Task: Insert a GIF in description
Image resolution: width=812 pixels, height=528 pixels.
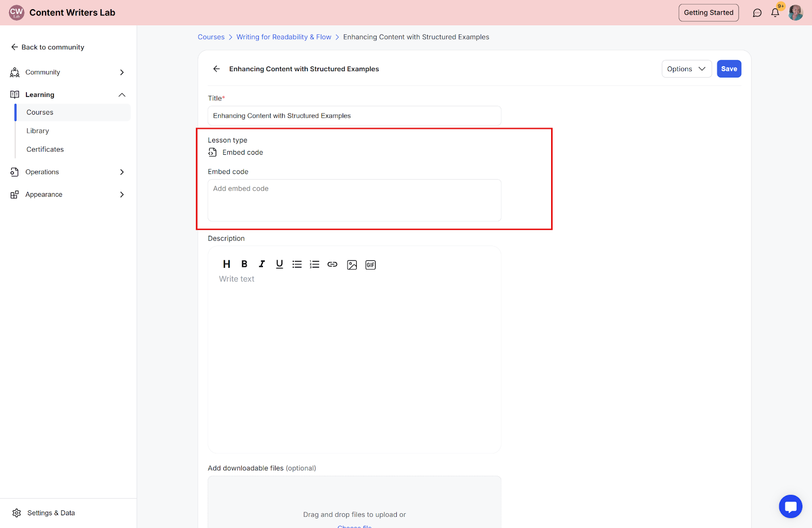Action: (370, 265)
